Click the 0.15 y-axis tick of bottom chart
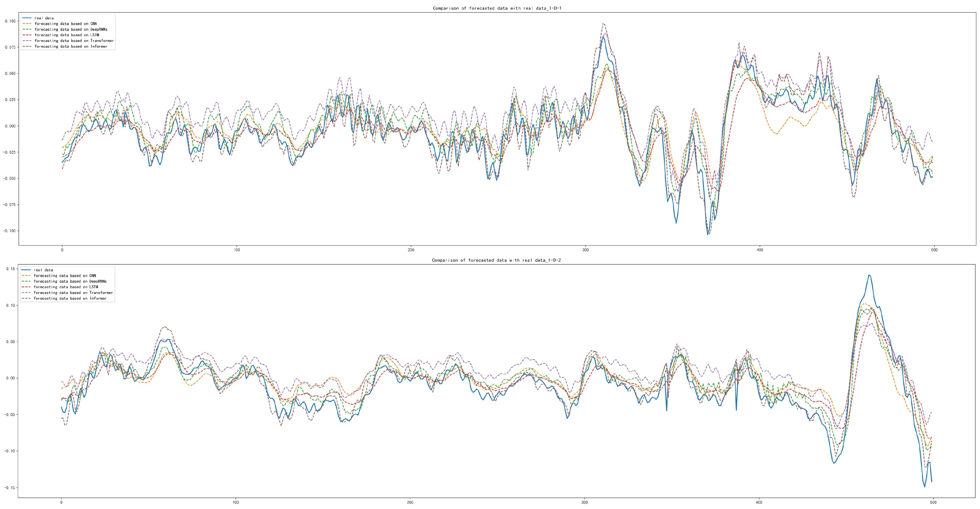The height and width of the screenshot is (509, 980). click(x=11, y=269)
